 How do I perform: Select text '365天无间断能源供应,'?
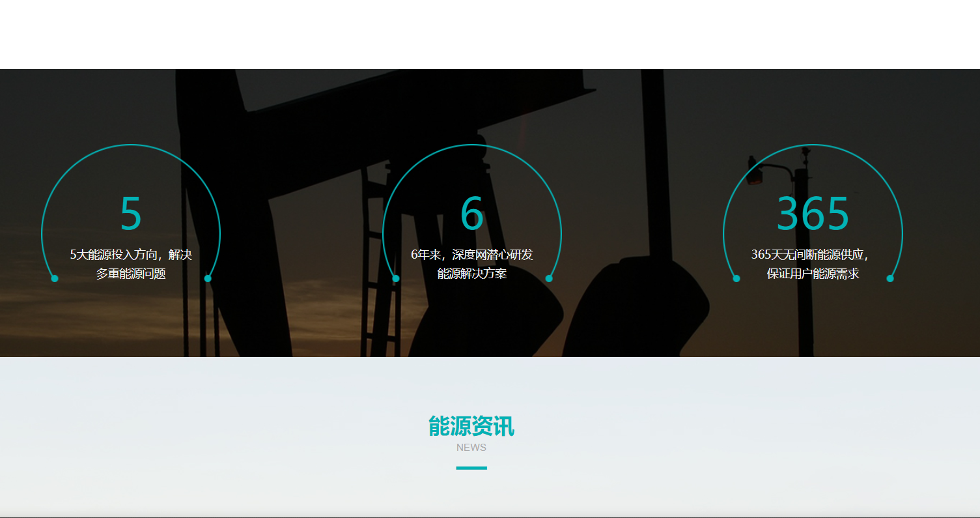click(810, 255)
